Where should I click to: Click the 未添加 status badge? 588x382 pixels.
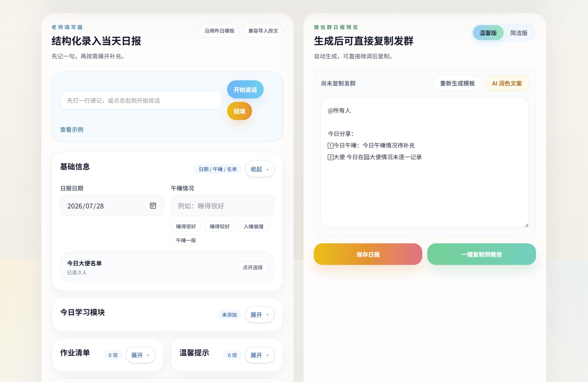point(229,315)
